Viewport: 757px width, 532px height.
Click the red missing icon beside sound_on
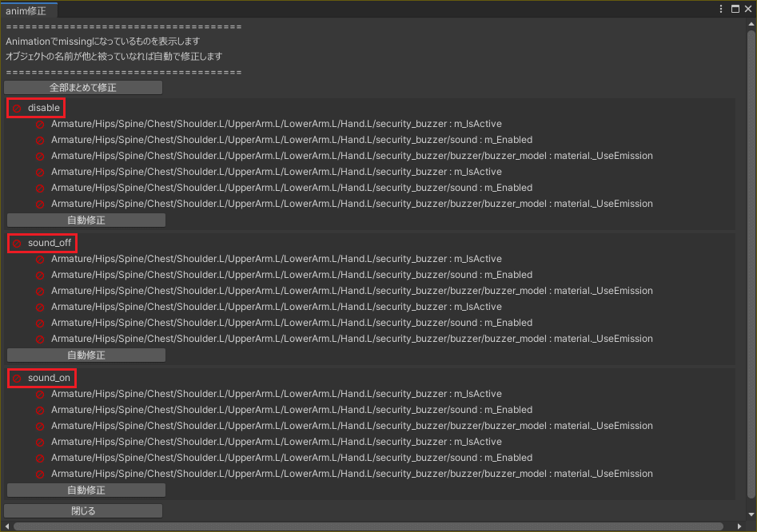[x=17, y=379]
